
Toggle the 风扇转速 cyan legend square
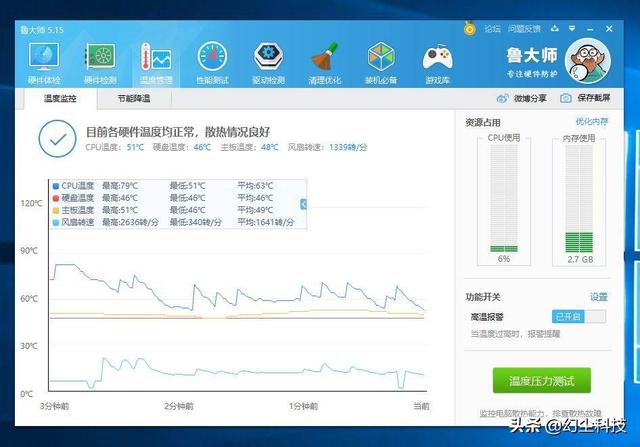(x=56, y=223)
